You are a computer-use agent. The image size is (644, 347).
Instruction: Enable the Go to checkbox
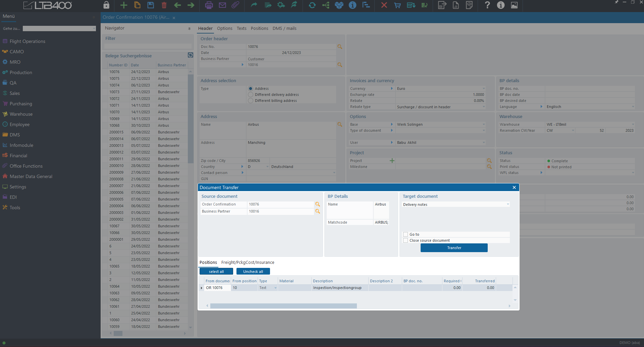(406, 234)
